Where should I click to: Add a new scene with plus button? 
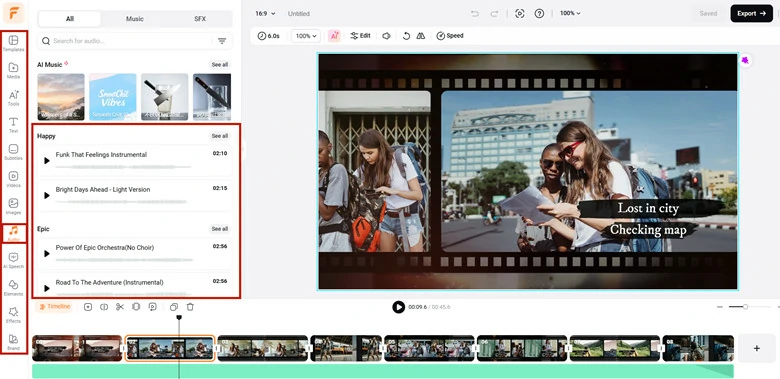[756, 348]
